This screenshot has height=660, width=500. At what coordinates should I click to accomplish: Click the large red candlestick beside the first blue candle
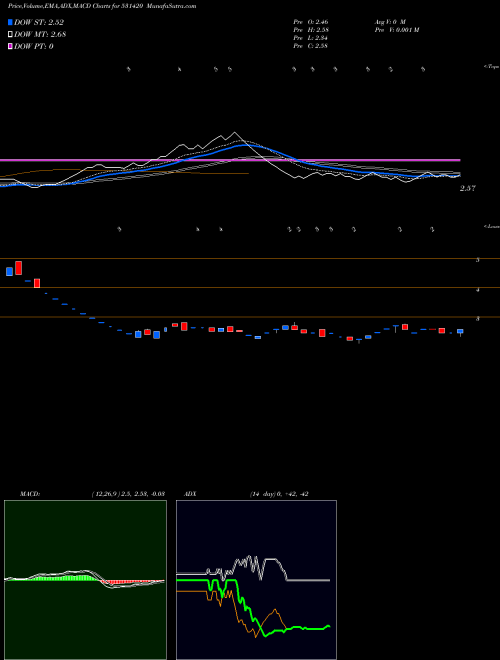[x=19, y=268]
